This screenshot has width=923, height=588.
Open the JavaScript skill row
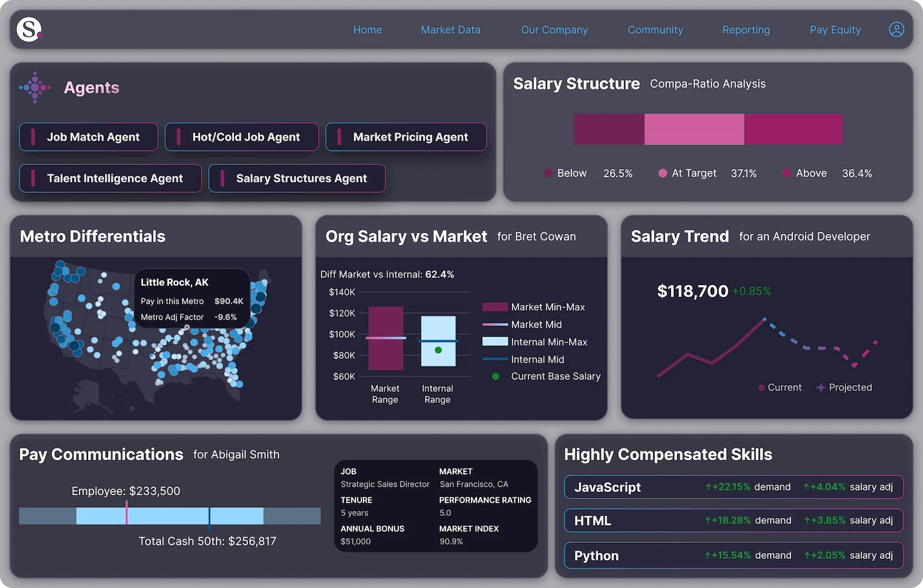[x=733, y=487]
